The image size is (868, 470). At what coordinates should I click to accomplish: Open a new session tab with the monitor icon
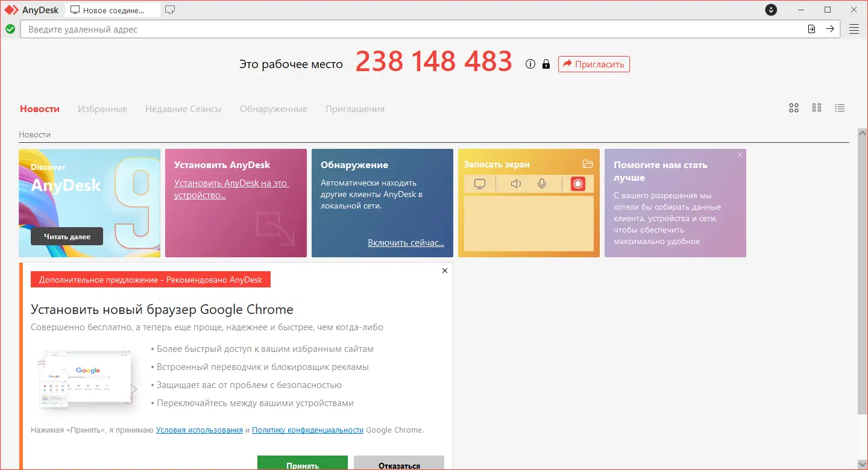[x=170, y=10]
